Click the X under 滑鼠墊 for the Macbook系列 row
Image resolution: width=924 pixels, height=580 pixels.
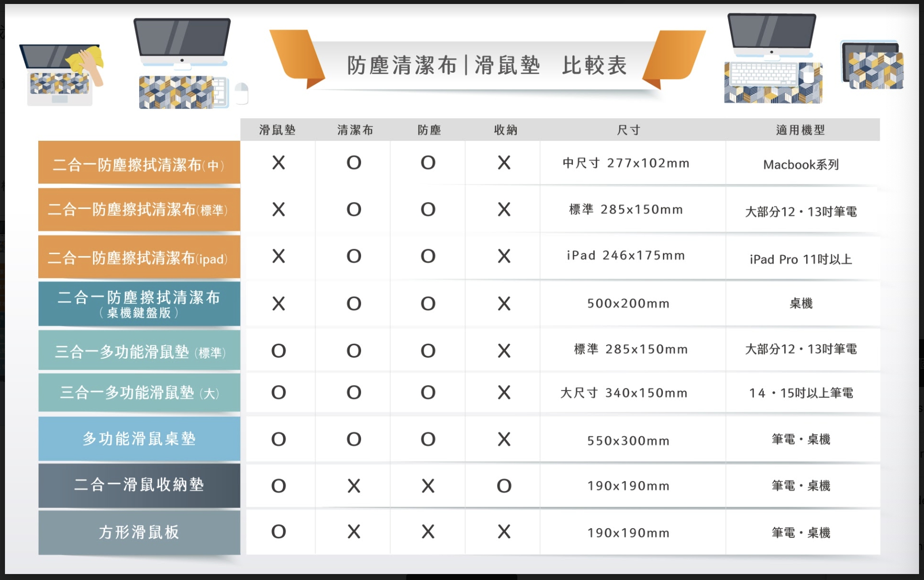tap(278, 163)
